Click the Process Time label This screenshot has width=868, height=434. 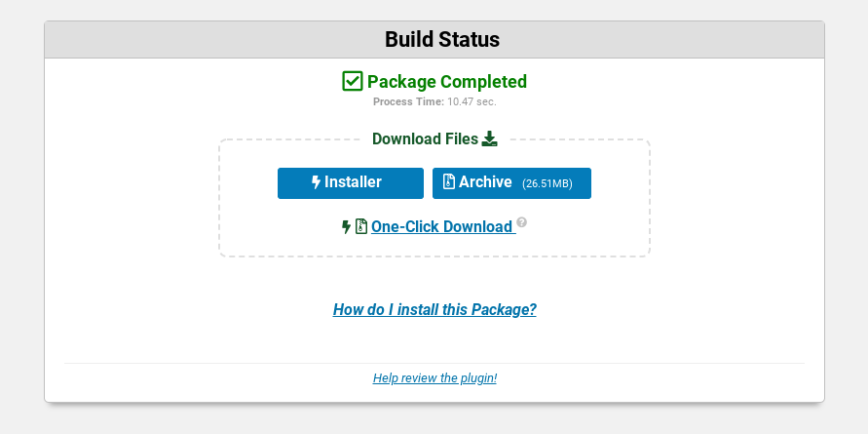[x=408, y=101]
